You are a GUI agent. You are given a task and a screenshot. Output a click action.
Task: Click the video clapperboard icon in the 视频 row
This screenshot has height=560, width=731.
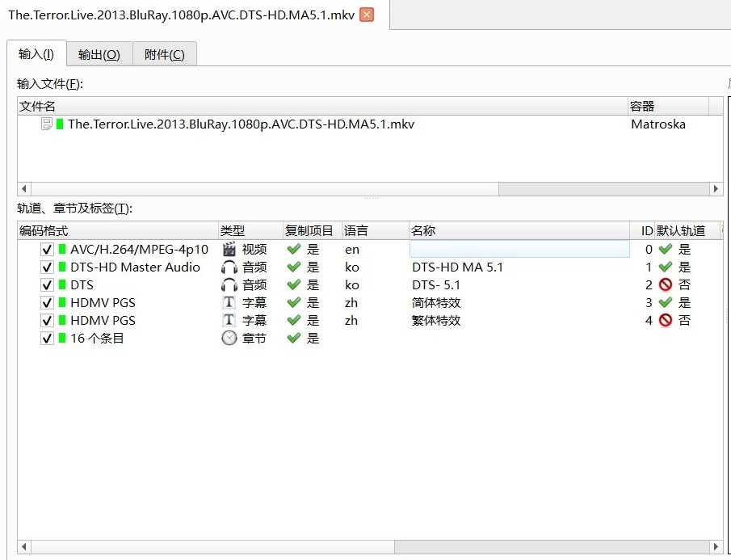[x=229, y=250]
